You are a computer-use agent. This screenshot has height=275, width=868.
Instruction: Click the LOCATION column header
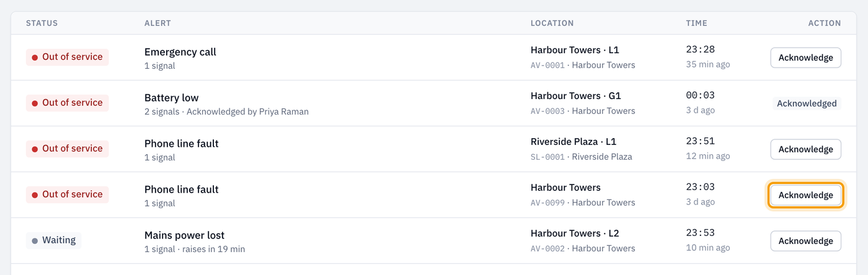point(552,23)
